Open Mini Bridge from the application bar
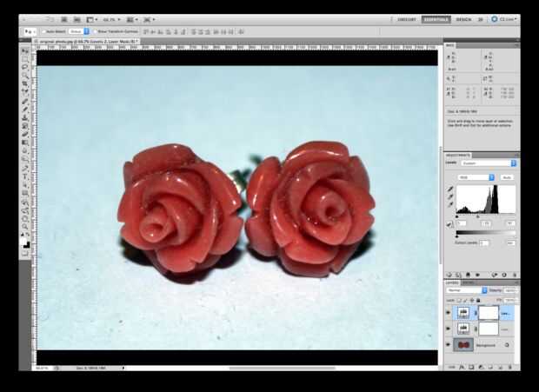 [77, 20]
